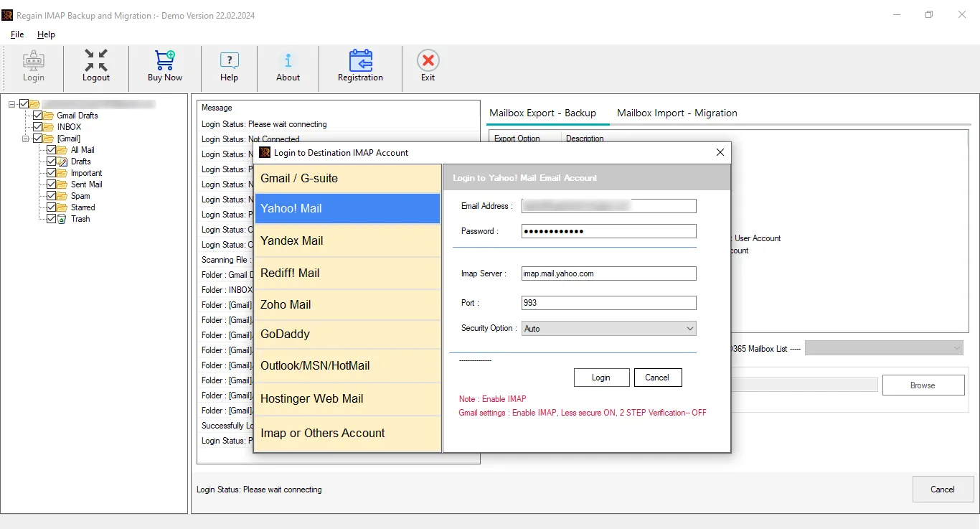Image resolution: width=980 pixels, height=529 pixels.
Task: Open the Security Option dropdown
Action: [608, 328]
